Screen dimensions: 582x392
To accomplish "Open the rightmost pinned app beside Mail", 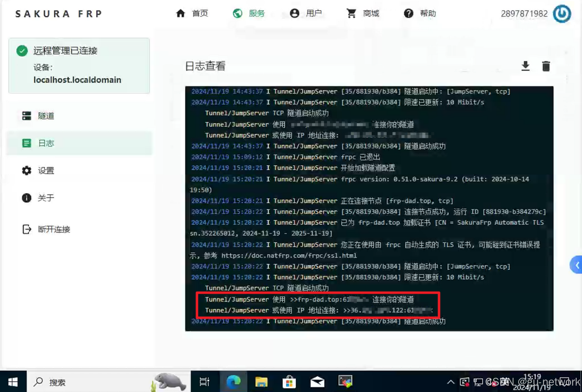I will (x=345, y=382).
